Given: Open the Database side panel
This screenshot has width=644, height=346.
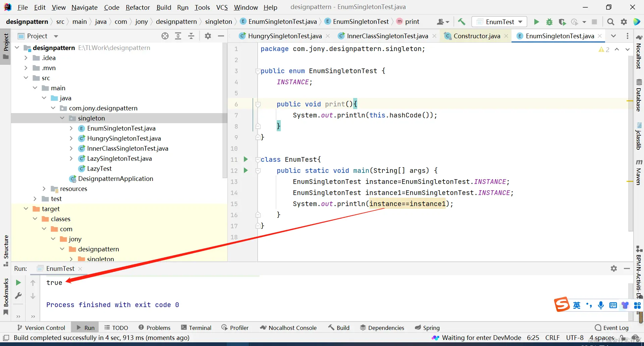Looking at the screenshot, I should 639,95.
